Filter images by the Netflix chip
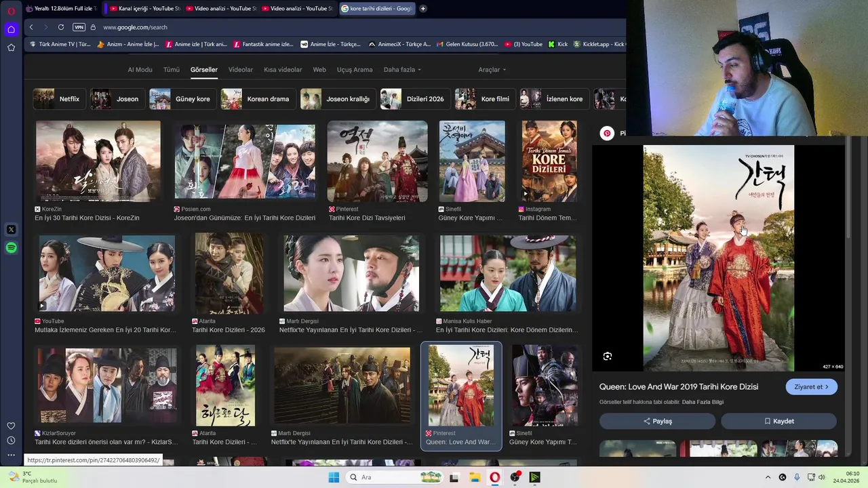The width and height of the screenshot is (868, 488). point(58,99)
